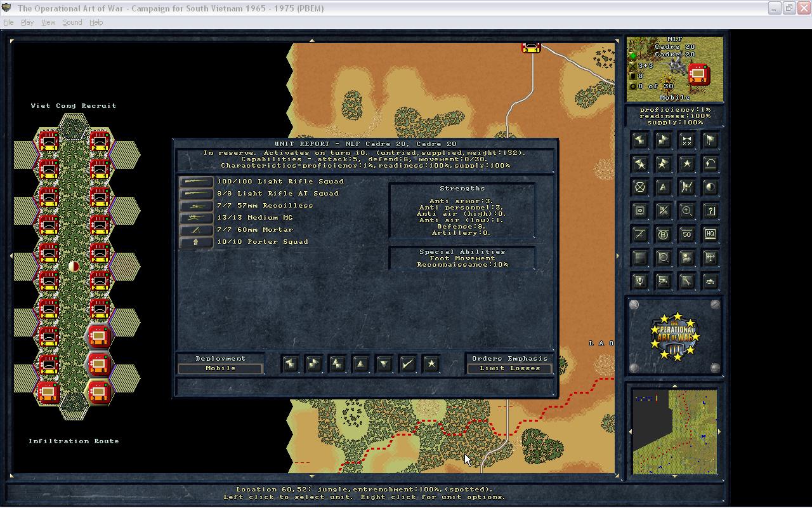Click the checkmark button in Unit Report
The width and height of the screenshot is (812, 508).
407,364
